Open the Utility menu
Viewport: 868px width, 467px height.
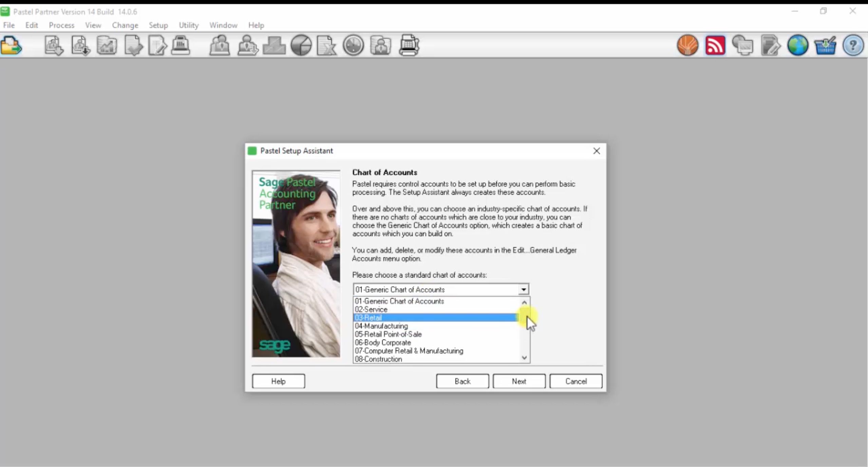[188, 25]
